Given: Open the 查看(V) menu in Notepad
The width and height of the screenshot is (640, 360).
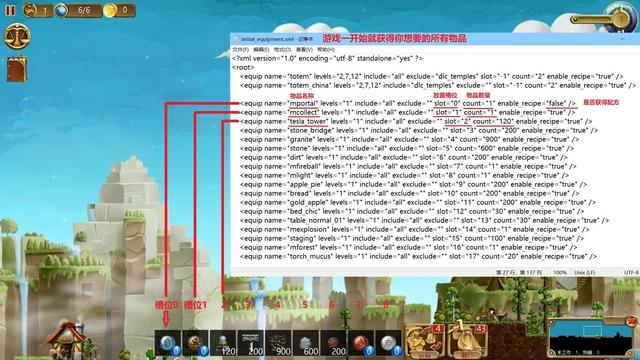Looking at the screenshot, I should 304,49.
